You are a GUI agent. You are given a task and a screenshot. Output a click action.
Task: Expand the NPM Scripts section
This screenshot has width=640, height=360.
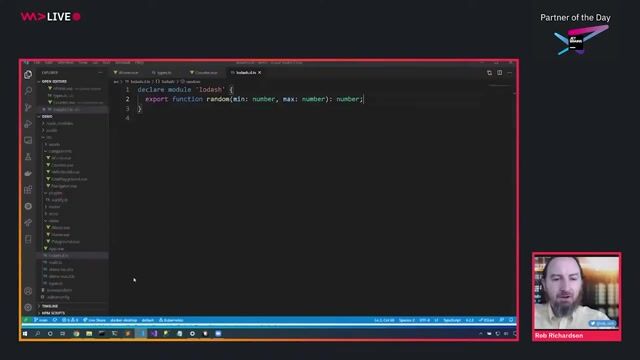53,313
